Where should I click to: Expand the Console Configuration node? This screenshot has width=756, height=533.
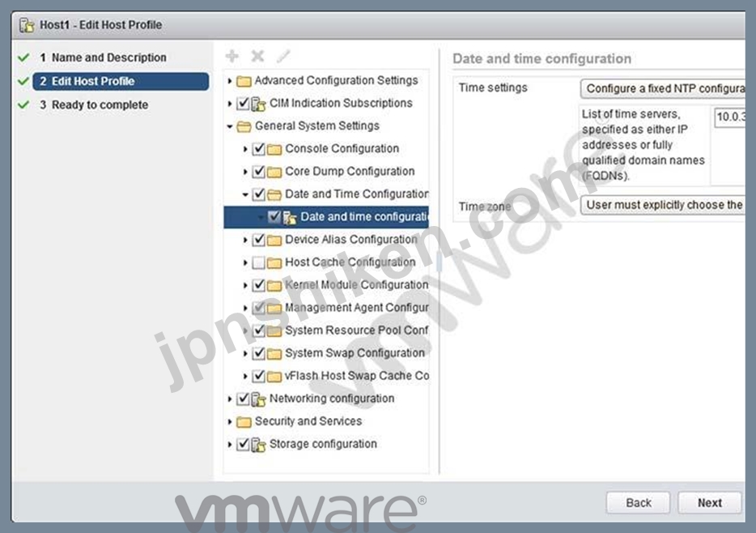(x=245, y=149)
